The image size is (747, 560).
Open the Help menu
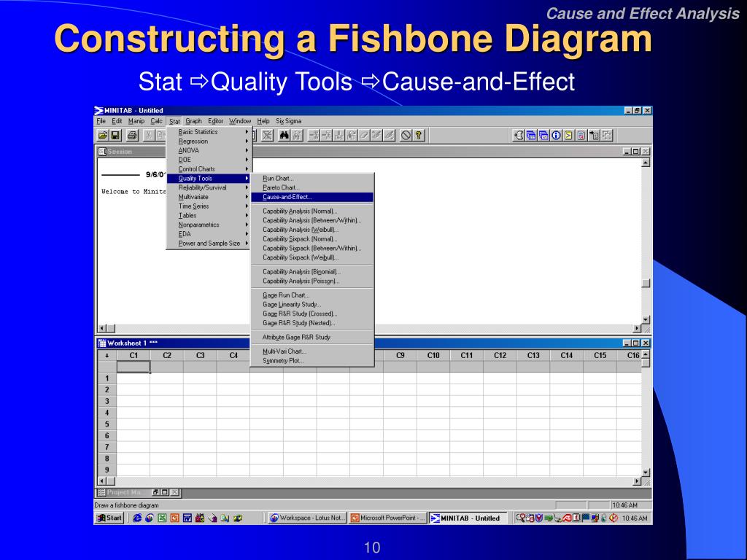(x=263, y=121)
